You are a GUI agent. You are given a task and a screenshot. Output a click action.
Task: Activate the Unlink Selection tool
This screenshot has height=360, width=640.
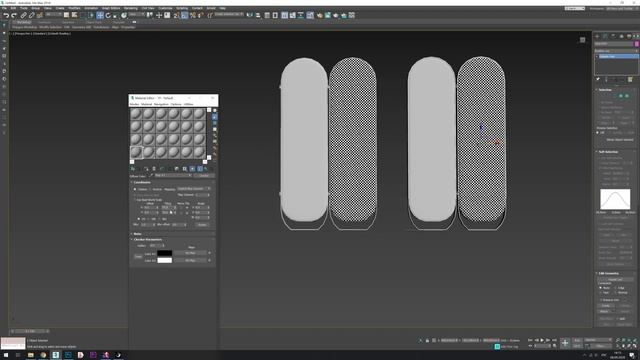click(x=31, y=15)
